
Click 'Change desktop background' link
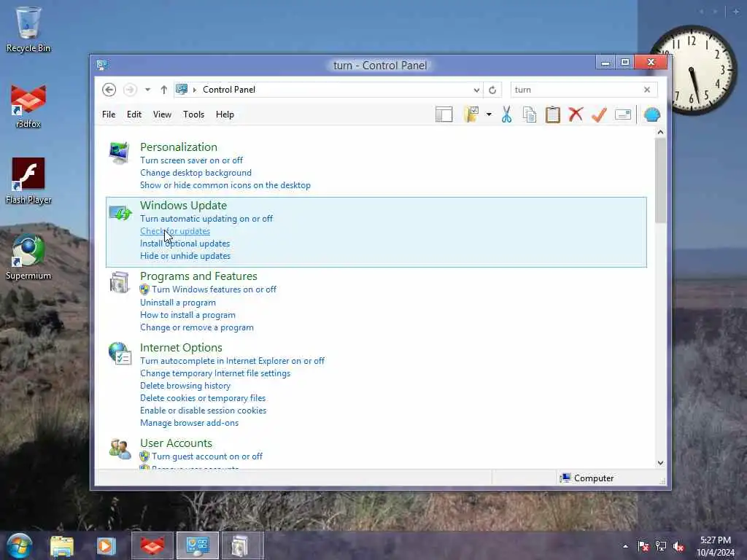[196, 173]
